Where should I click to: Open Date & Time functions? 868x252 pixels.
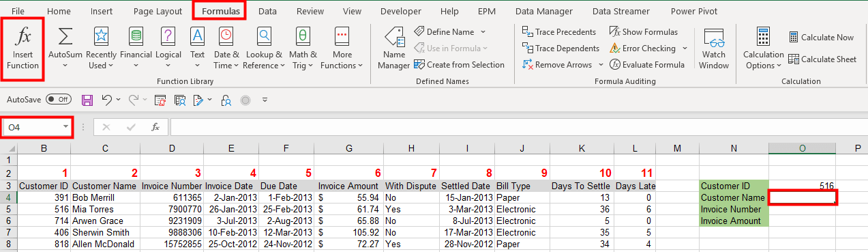[226, 48]
